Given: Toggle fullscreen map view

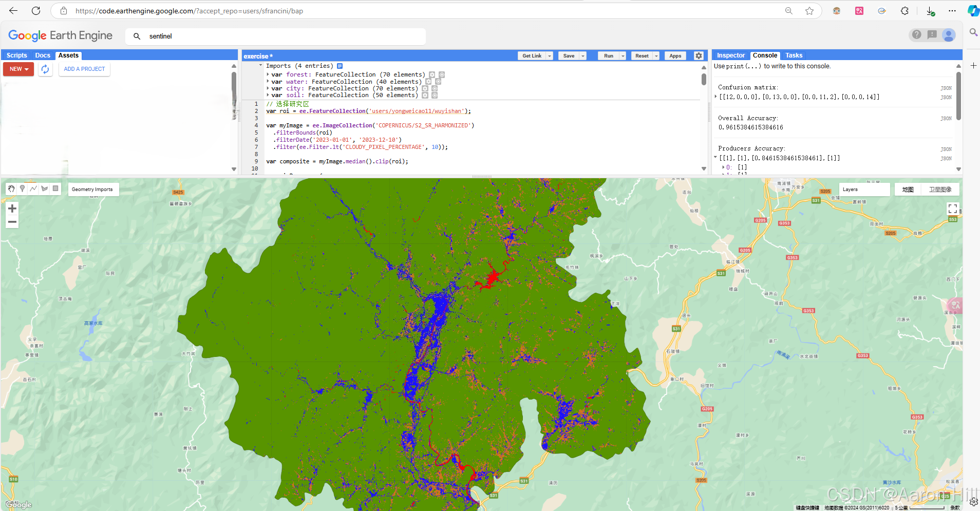Looking at the screenshot, I should (953, 209).
